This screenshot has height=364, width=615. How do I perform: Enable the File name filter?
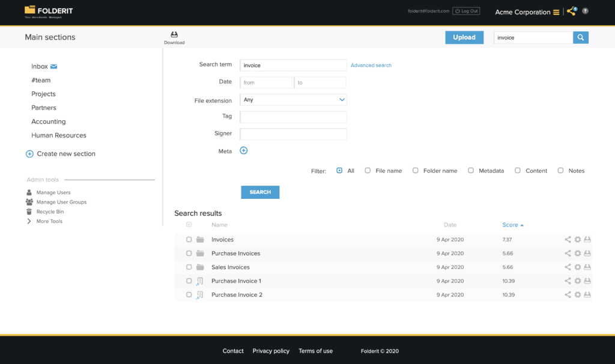coord(368,171)
